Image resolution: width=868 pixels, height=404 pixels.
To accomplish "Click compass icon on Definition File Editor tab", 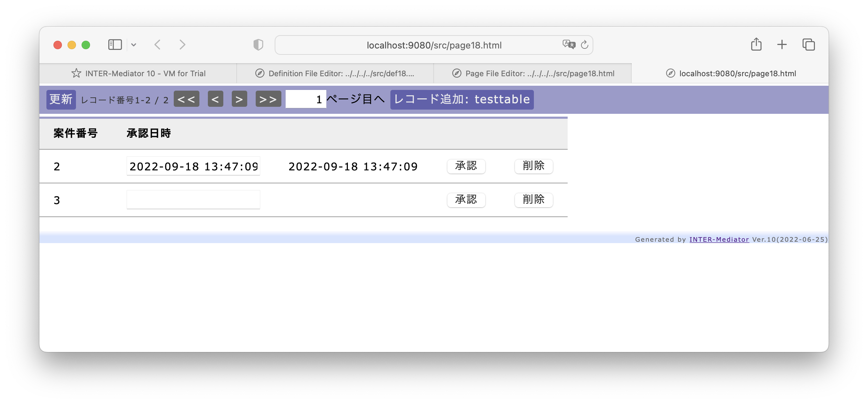I will [260, 73].
